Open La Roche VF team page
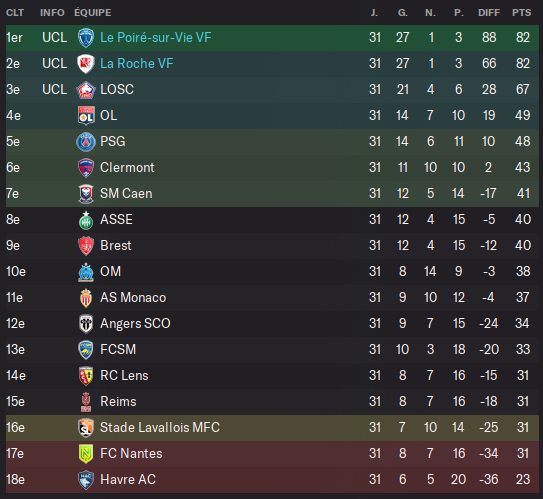Viewport: 543px width, 499px height. [x=136, y=63]
